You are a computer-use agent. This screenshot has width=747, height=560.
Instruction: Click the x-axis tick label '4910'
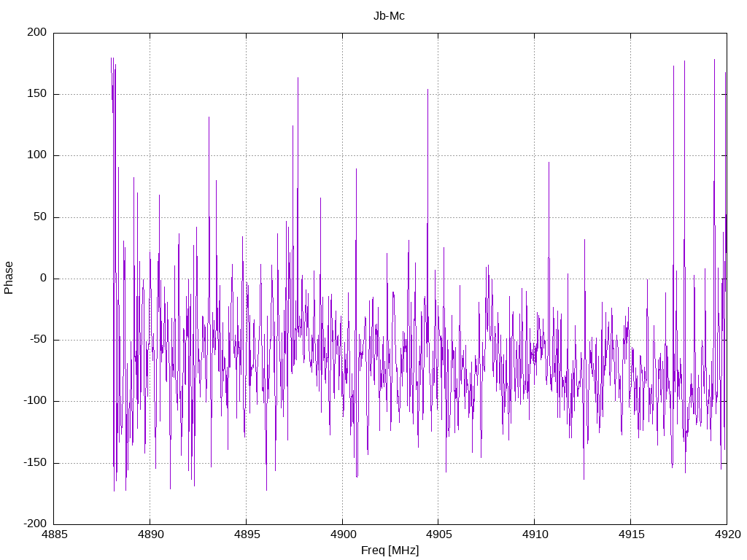click(535, 534)
